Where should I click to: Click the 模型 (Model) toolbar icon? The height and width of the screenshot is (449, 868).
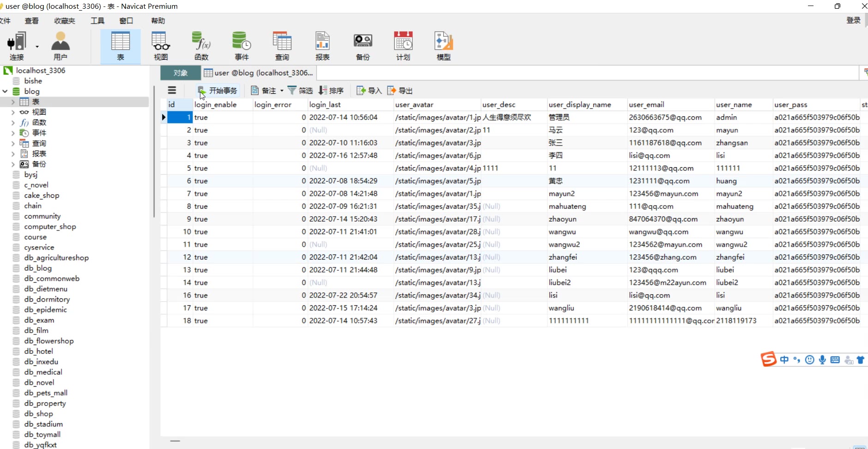pyautogui.click(x=444, y=46)
